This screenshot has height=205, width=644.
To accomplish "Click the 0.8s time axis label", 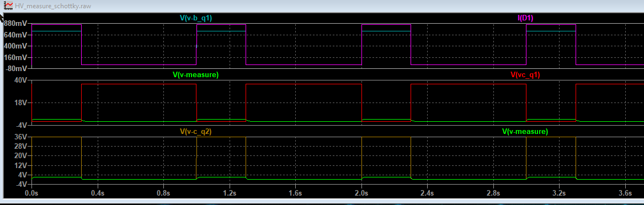I will 163,192.
